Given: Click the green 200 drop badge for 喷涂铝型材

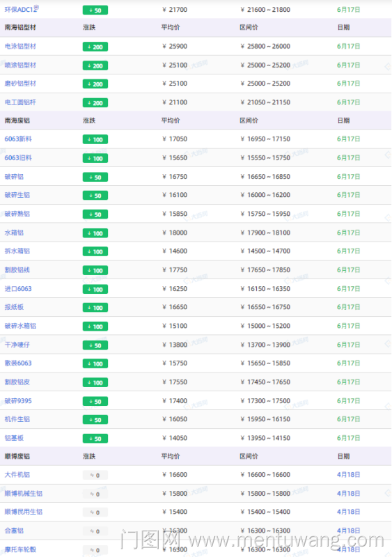Looking at the screenshot, I should point(95,65).
